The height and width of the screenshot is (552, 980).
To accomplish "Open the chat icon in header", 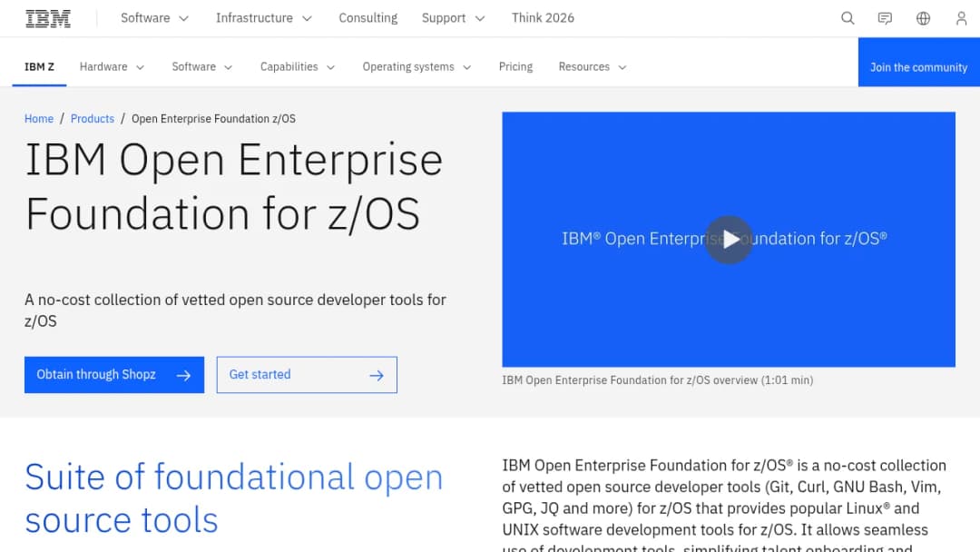I will [885, 18].
